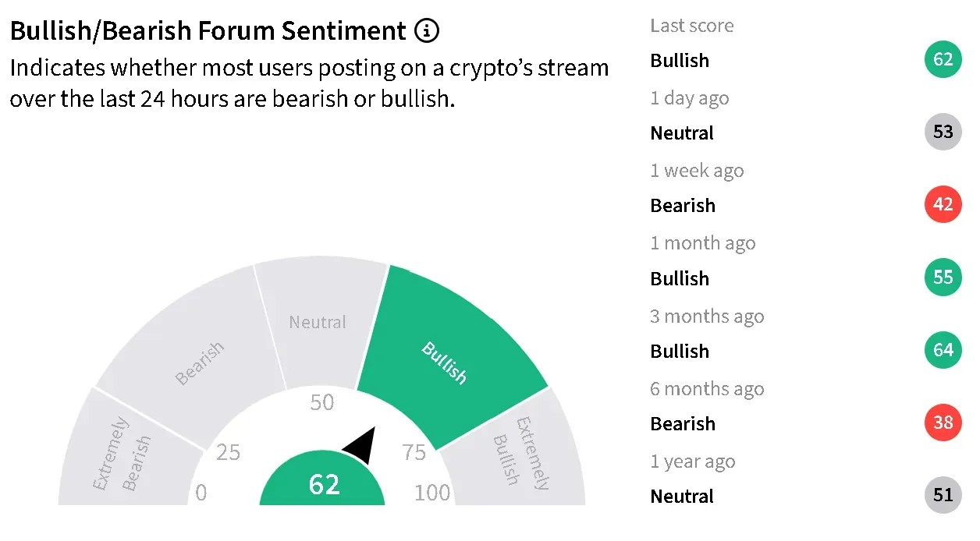Screen dimensions: 980x541
Task: Click the green 62 last score badge
Action: point(943,60)
